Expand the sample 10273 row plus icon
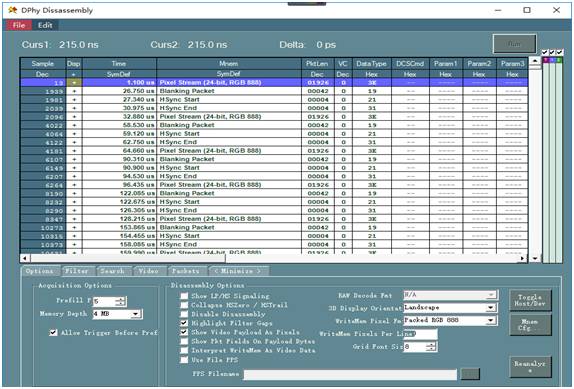Image resolution: width=574 pixels, height=389 pixels. click(74, 227)
